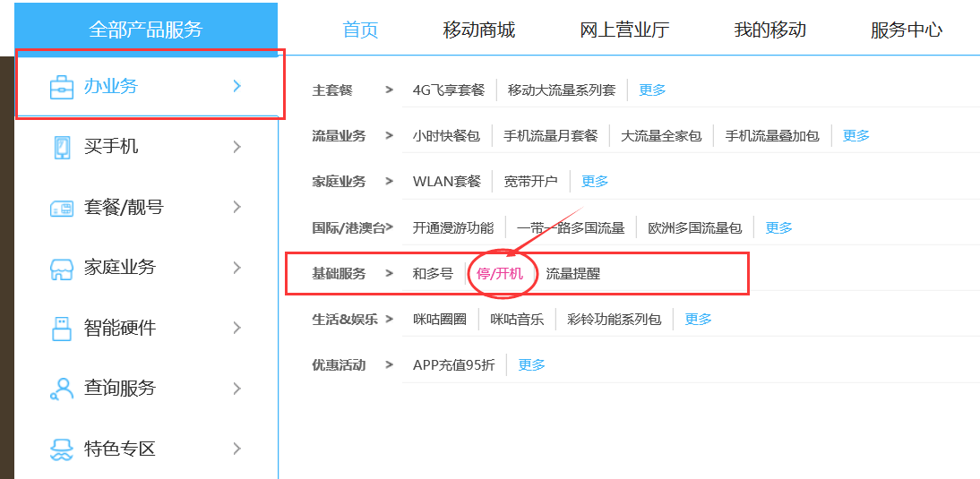Select 咪咕音乐 under 生活&娱乐
980x479 pixels.
517,319
